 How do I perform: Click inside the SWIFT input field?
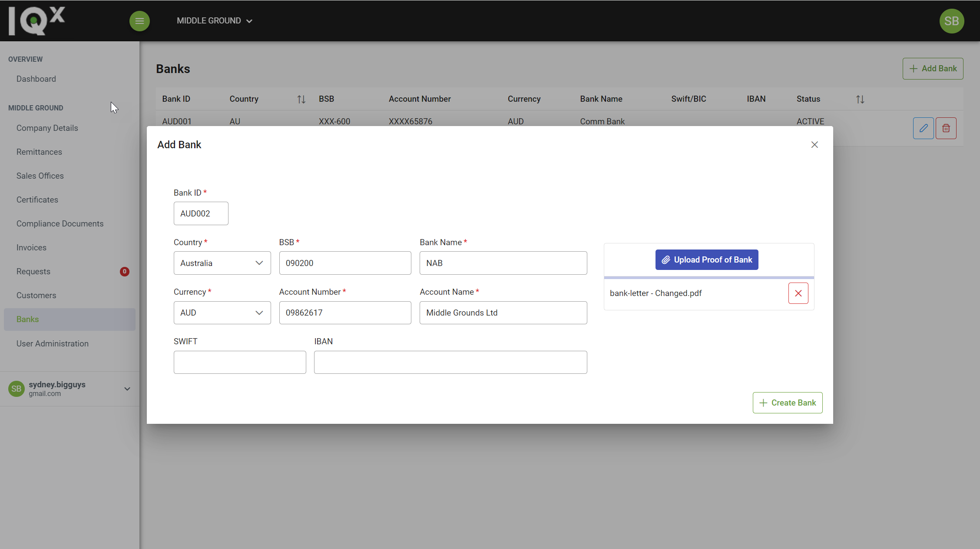[239, 362]
